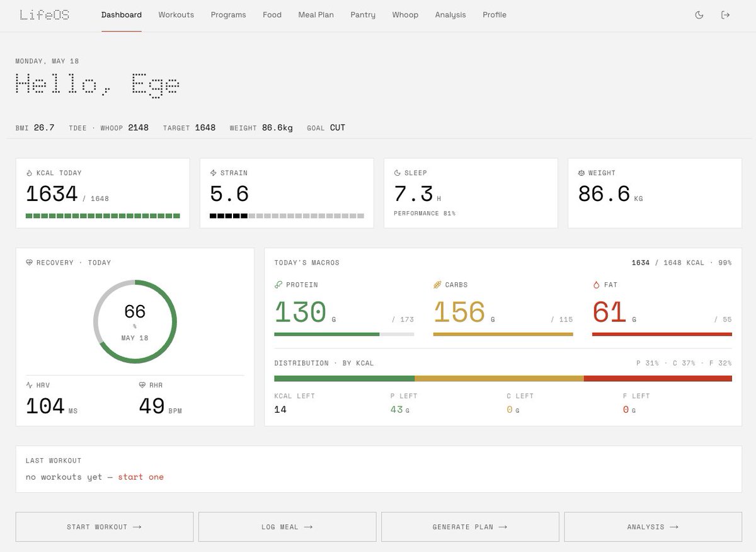Screen dimensions: 756x552
Task: Click the GOAL CUT stat
Action: [x=326, y=128]
